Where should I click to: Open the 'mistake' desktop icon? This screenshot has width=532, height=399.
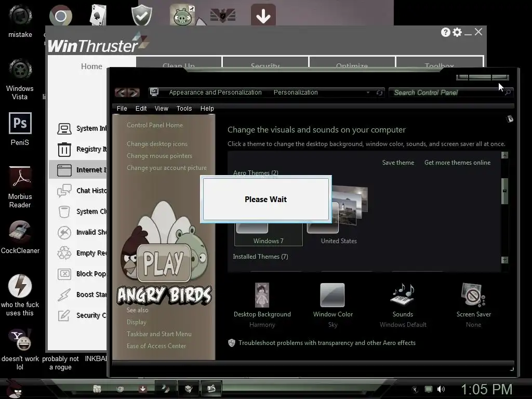pos(20,17)
